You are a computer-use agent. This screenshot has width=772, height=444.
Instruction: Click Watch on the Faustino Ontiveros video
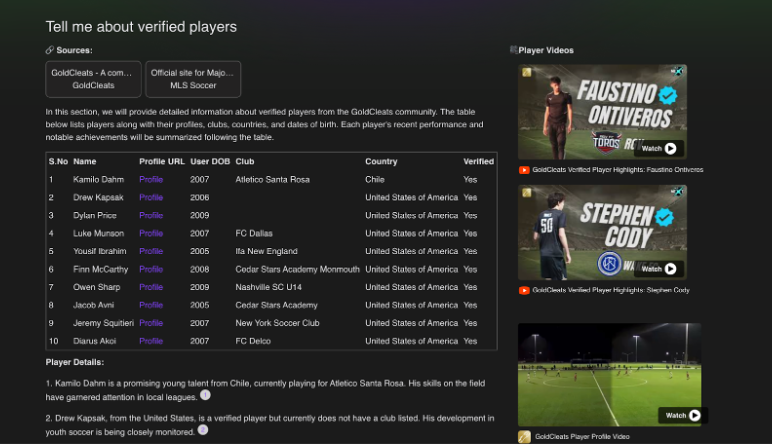click(658, 148)
